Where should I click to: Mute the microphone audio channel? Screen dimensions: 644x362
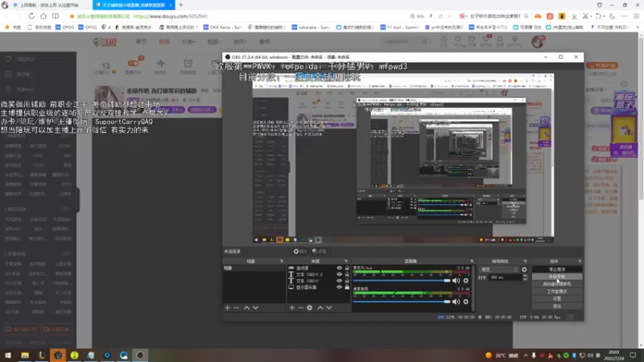tap(456, 281)
